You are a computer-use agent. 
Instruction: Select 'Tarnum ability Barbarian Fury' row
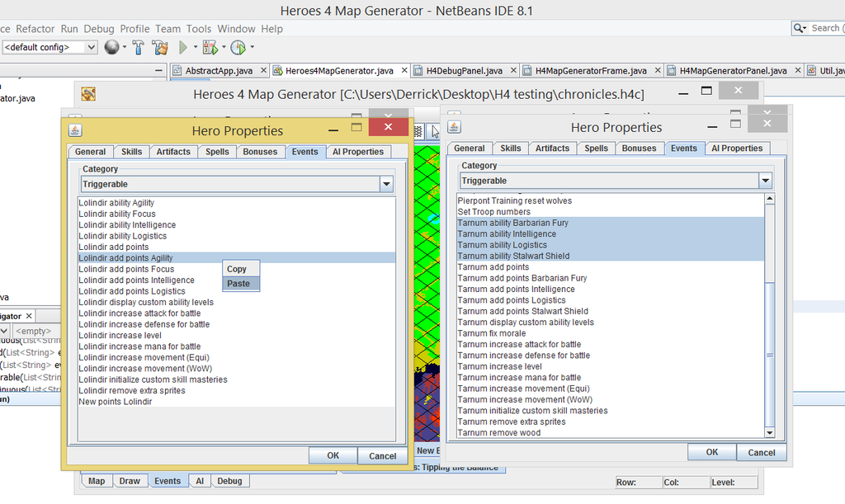[611, 223]
